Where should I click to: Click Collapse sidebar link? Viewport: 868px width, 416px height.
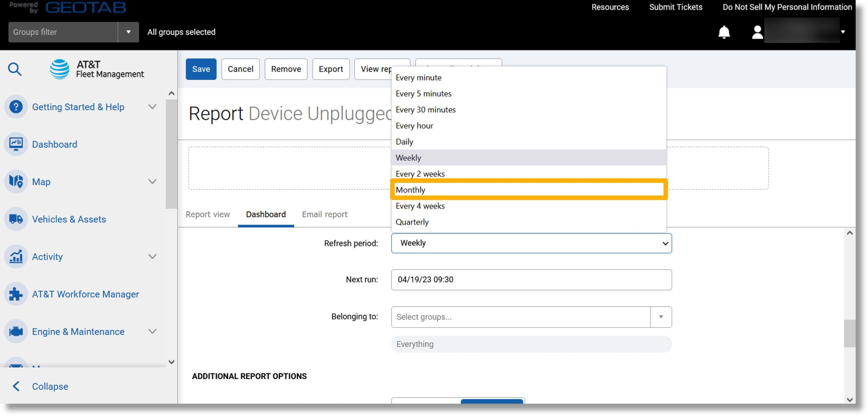click(50, 386)
